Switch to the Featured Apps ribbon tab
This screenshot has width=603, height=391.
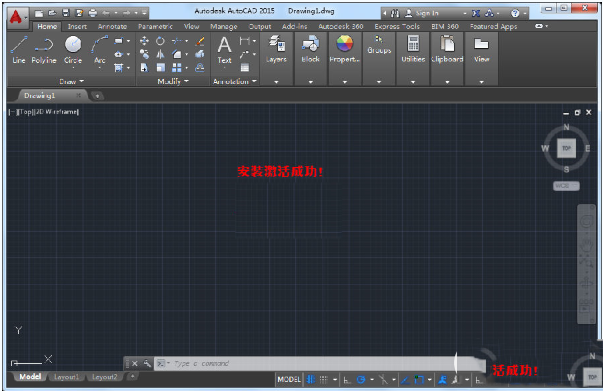[x=493, y=27]
